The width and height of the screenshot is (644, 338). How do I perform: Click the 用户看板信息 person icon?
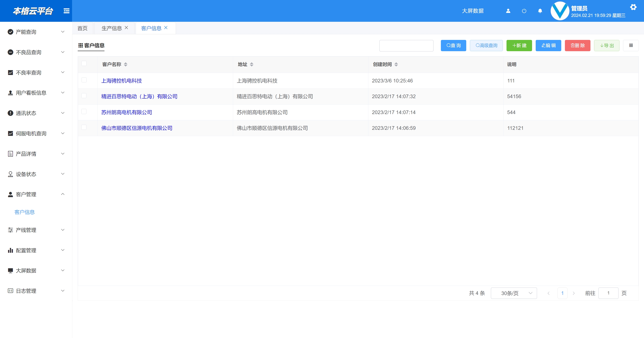pos(10,93)
